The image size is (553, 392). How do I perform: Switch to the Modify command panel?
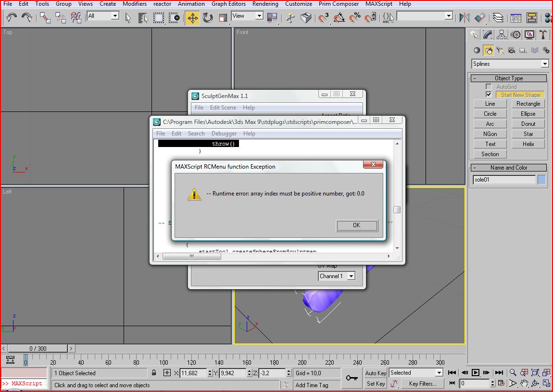[x=488, y=35]
